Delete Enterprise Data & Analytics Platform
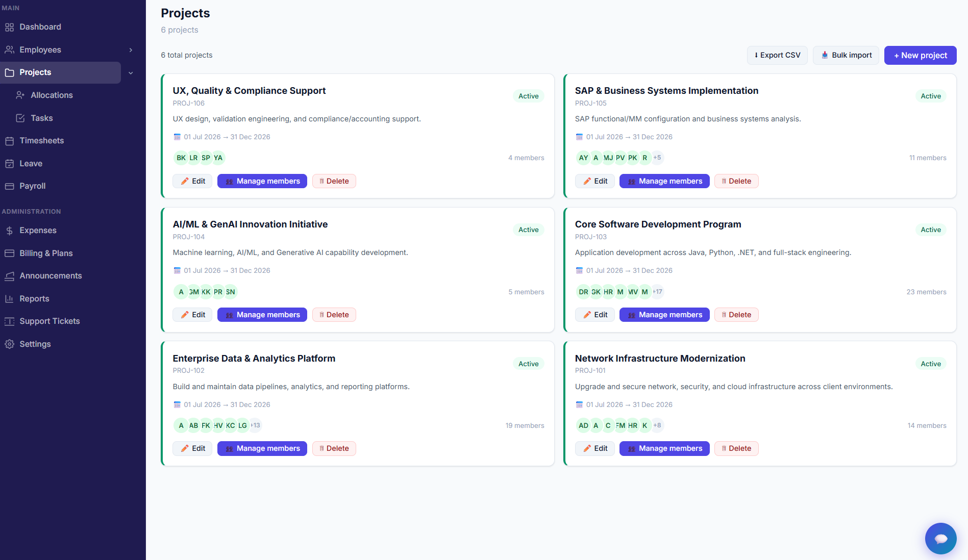Screen dimensions: 968x560 tap(334, 448)
